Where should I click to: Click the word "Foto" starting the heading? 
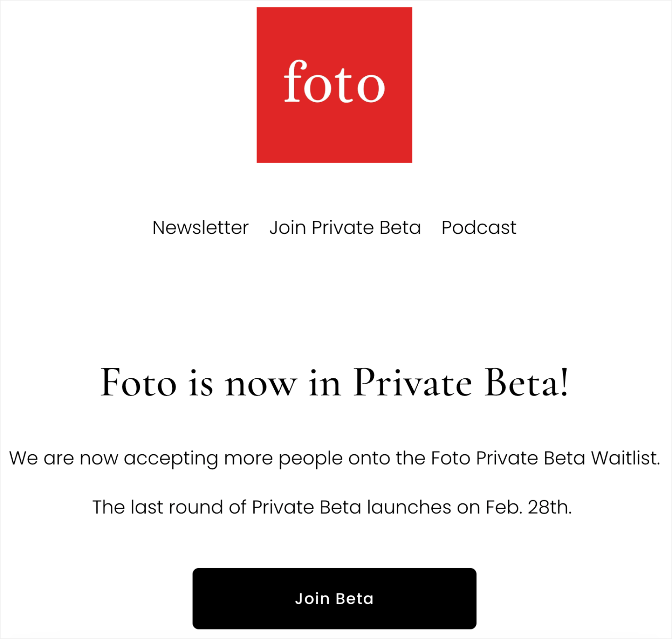[138, 383]
